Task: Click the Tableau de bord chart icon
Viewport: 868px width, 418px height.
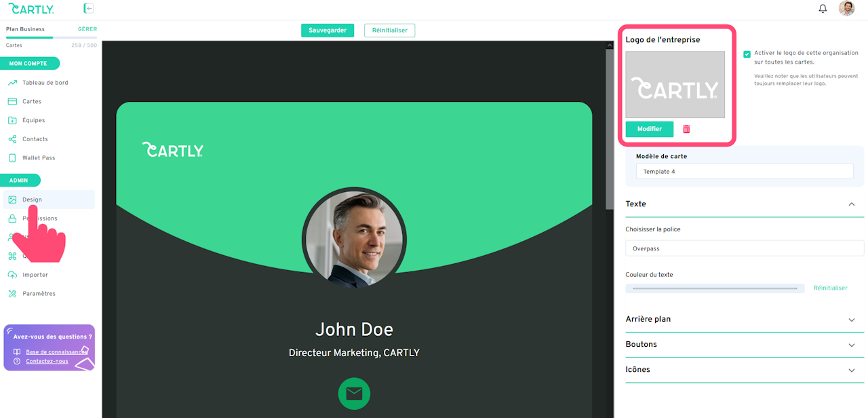Action: pos(12,83)
